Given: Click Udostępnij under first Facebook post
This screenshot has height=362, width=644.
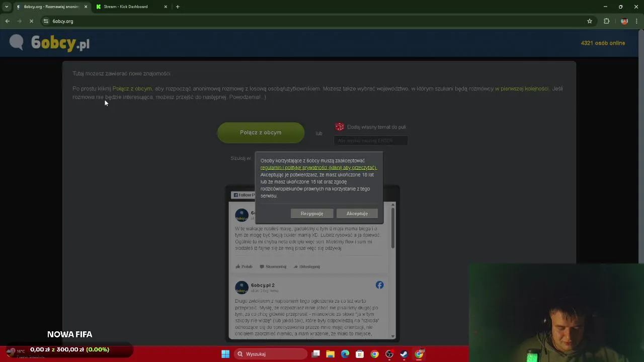Looking at the screenshot, I should pos(306,266).
